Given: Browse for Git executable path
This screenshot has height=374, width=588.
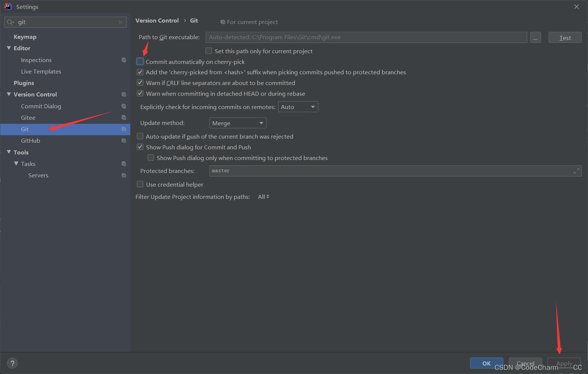Looking at the screenshot, I should click(x=535, y=38).
